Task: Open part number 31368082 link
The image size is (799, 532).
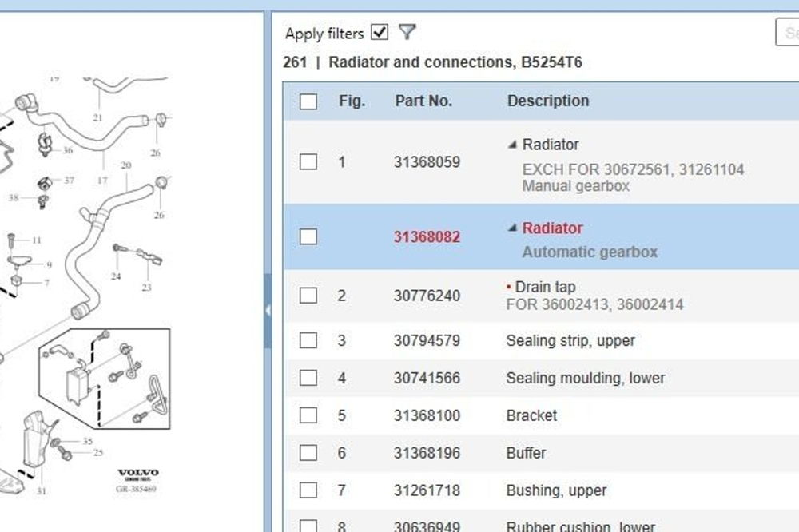Action: (x=427, y=237)
